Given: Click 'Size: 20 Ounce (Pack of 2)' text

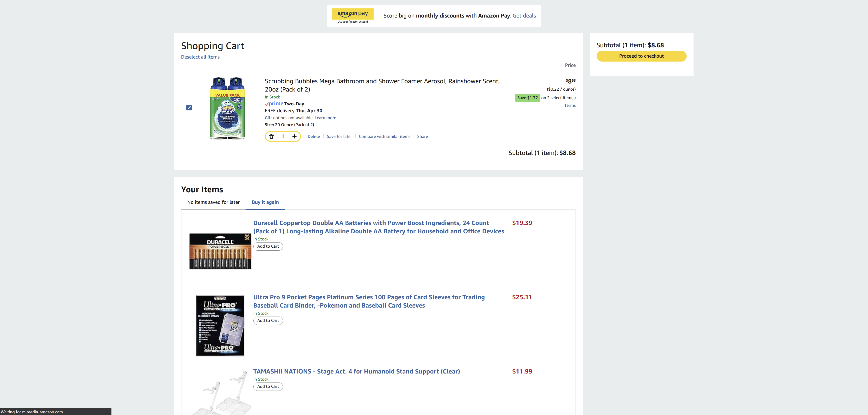Looking at the screenshot, I should tap(289, 125).
